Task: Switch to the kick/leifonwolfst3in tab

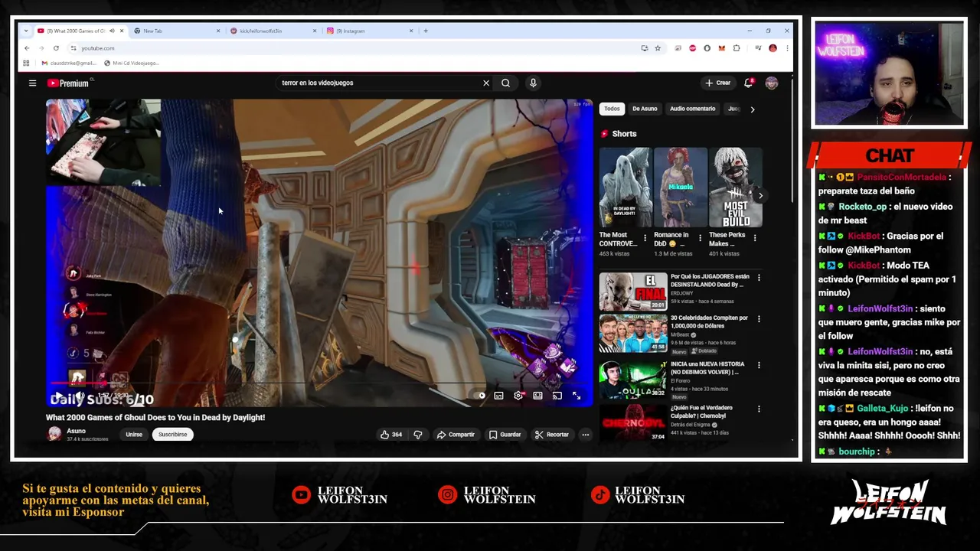Action: (273, 31)
